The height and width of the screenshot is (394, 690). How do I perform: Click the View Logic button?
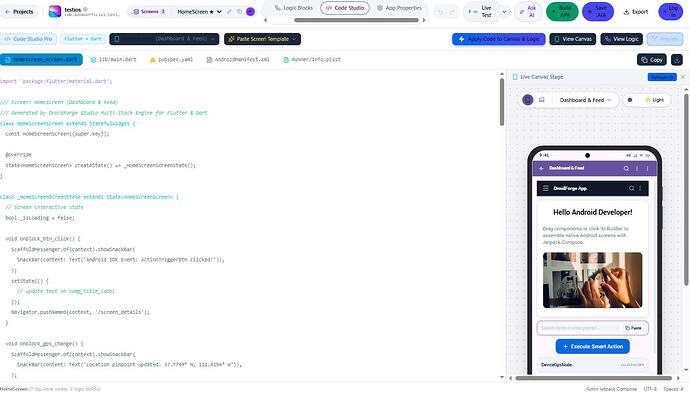click(x=621, y=39)
